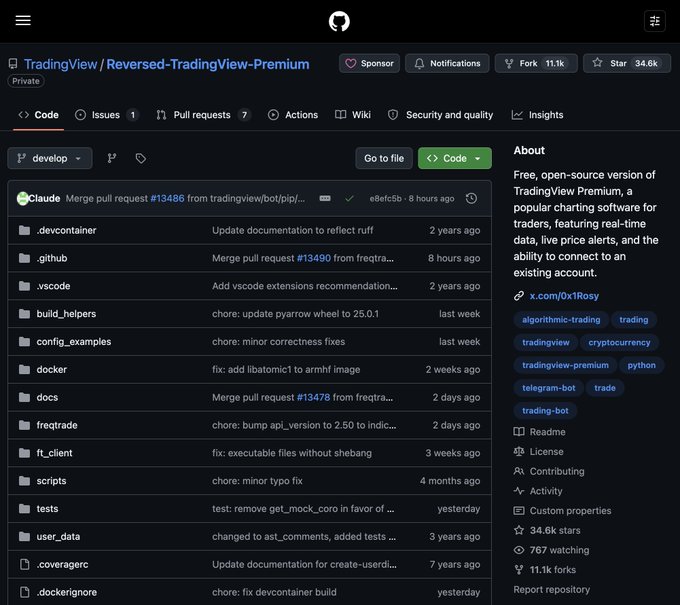Open the Insights tab
The height and width of the screenshot is (605, 680).
pos(537,115)
